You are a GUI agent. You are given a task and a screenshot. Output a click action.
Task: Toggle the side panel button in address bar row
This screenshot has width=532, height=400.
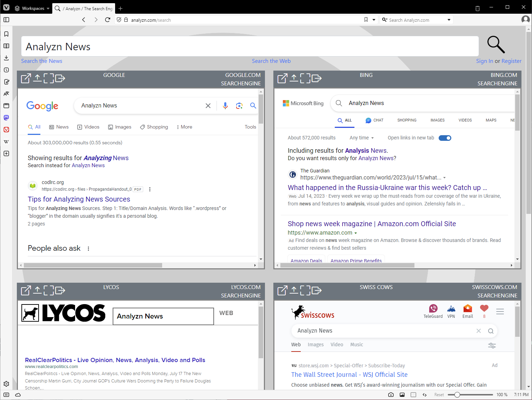coord(6,20)
